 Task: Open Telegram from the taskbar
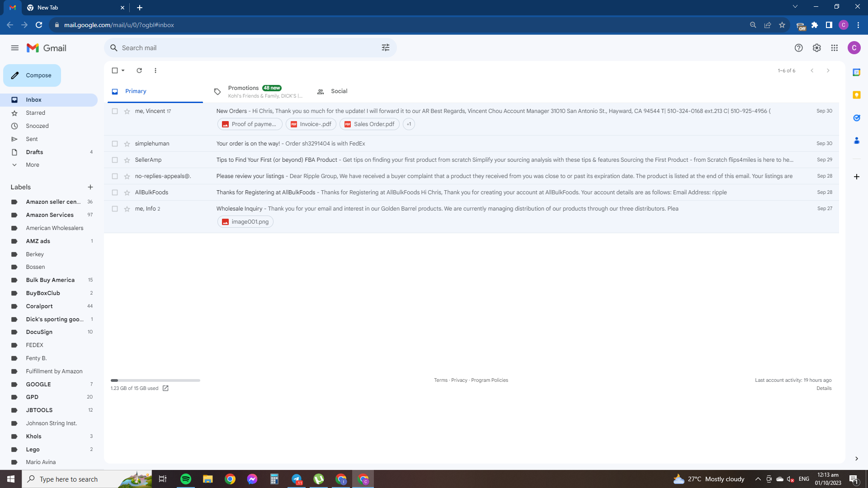[297, 479]
